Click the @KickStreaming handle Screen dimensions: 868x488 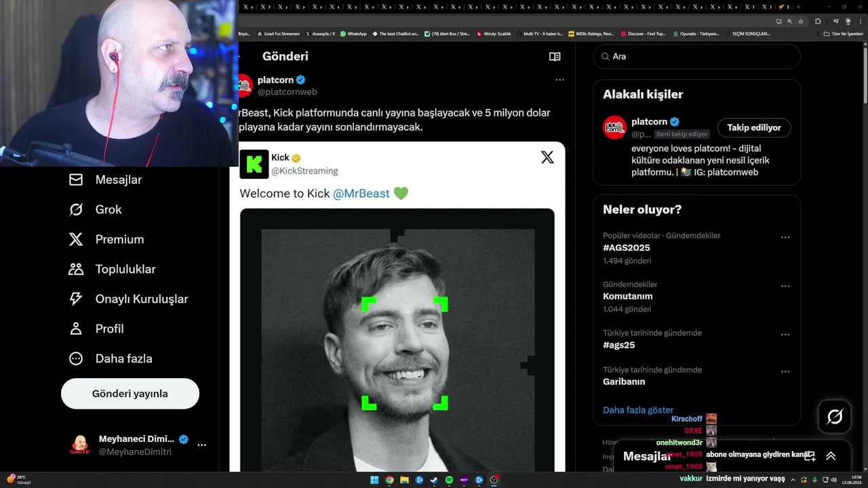[304, 171]
